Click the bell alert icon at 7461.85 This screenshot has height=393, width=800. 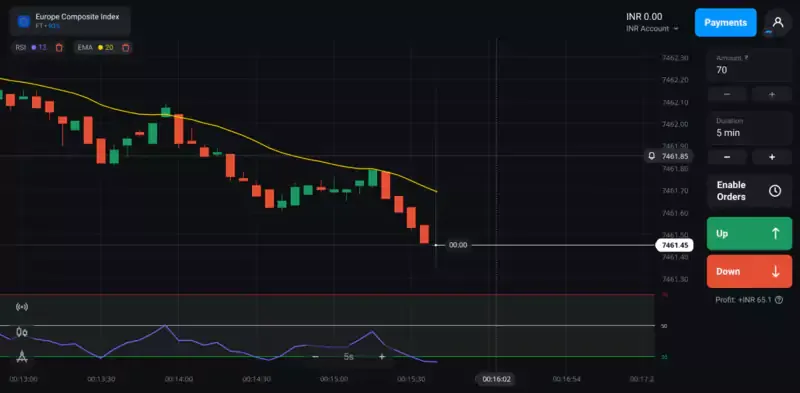tap(651, 156)
